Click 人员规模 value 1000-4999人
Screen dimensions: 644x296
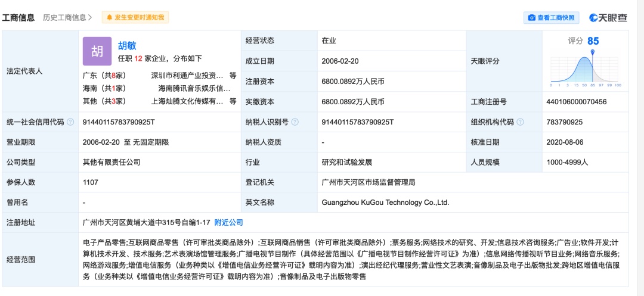(567, 163)
